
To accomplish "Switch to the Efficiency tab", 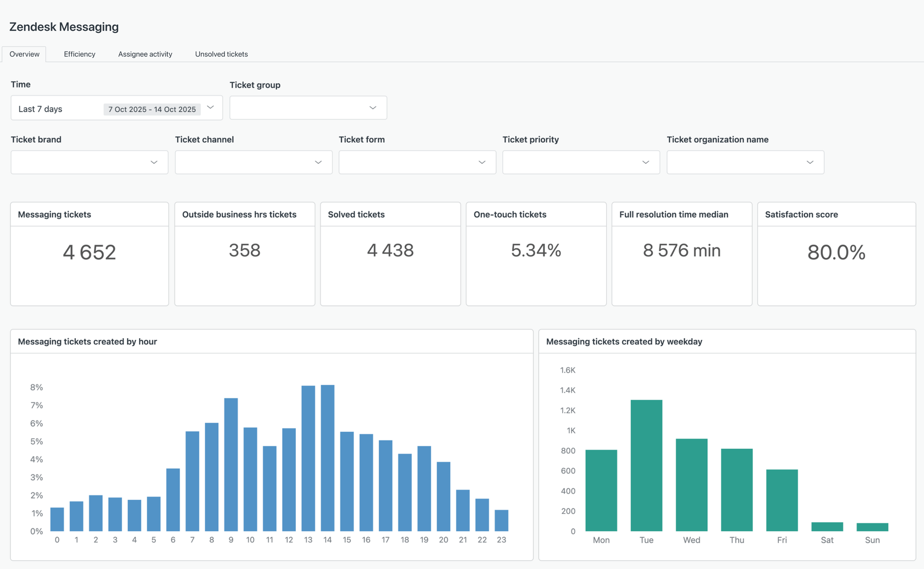I will click(79, 54).
